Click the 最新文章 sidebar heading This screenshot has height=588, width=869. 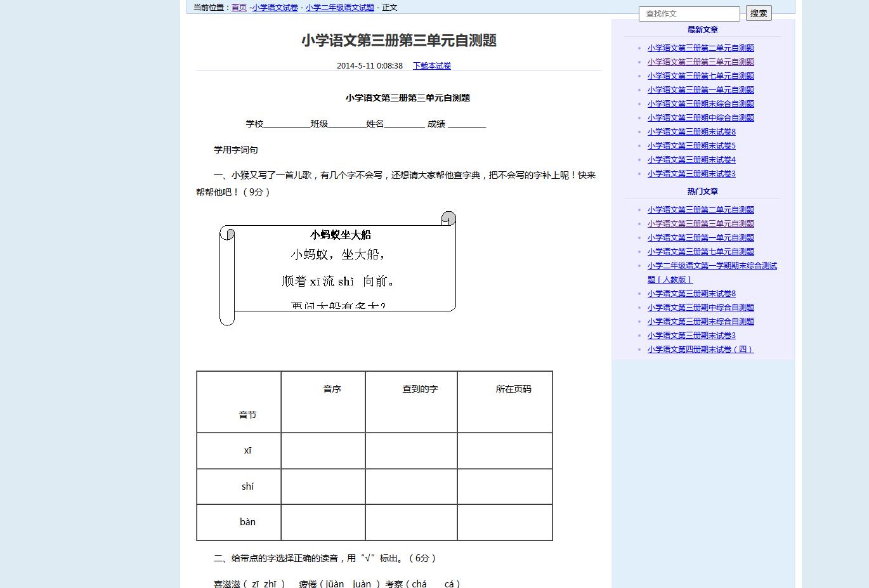[703, 30]
